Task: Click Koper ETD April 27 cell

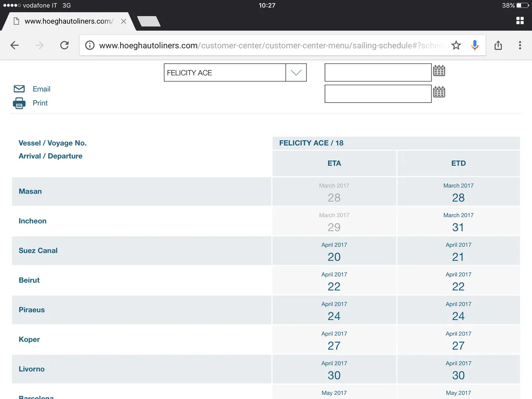Action: coord(458,340)
